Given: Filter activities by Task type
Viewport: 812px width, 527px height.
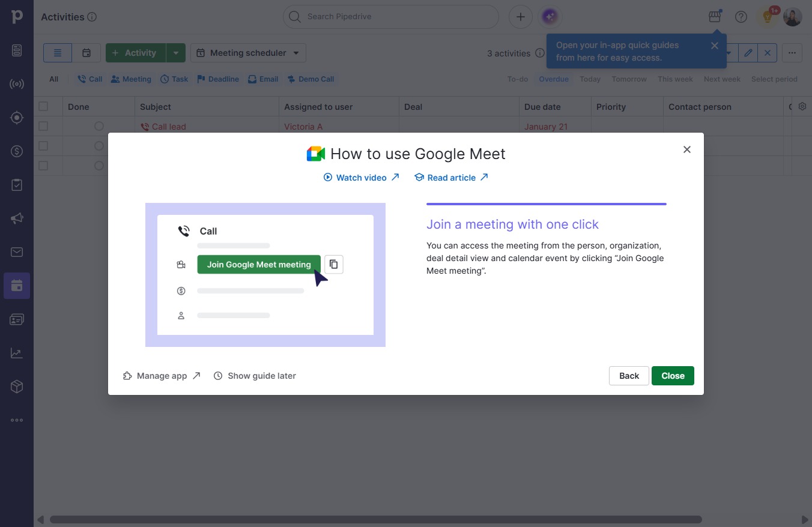Looking at the screenshot, I should (174, 79).
